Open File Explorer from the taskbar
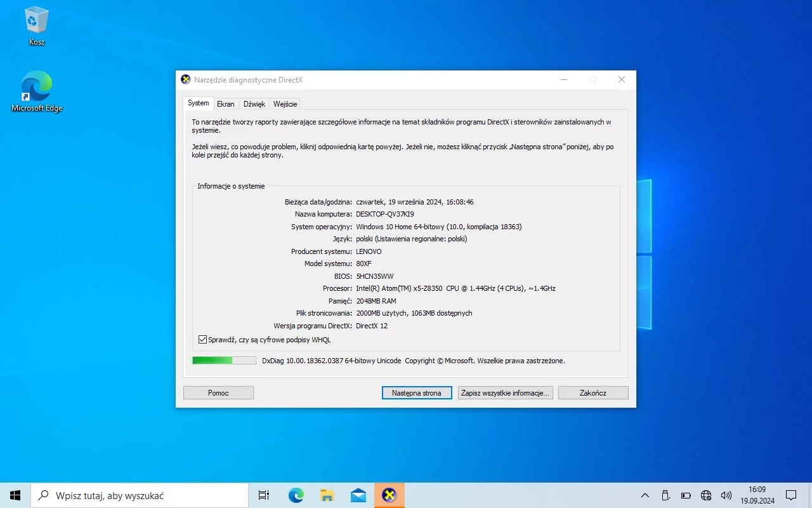The width and height of the screenshot is (812, 508). [x=327, y=495]
